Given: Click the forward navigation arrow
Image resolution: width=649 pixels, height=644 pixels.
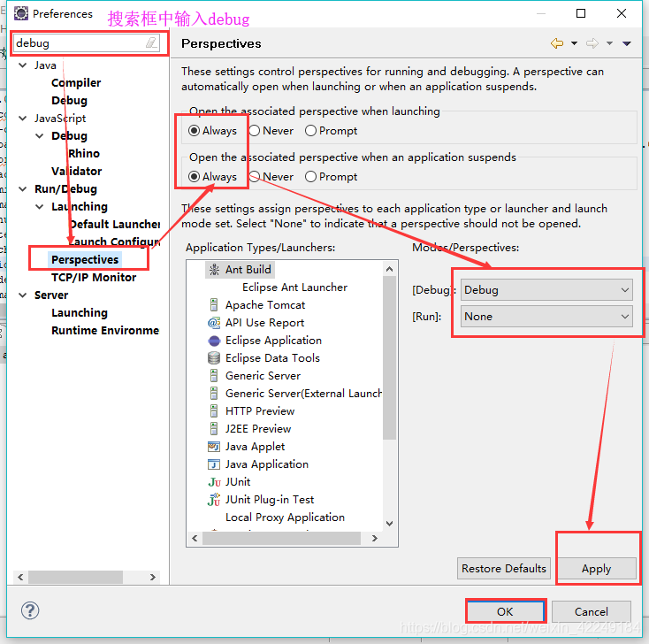Looking at the screenshot, I should [592, 43].
